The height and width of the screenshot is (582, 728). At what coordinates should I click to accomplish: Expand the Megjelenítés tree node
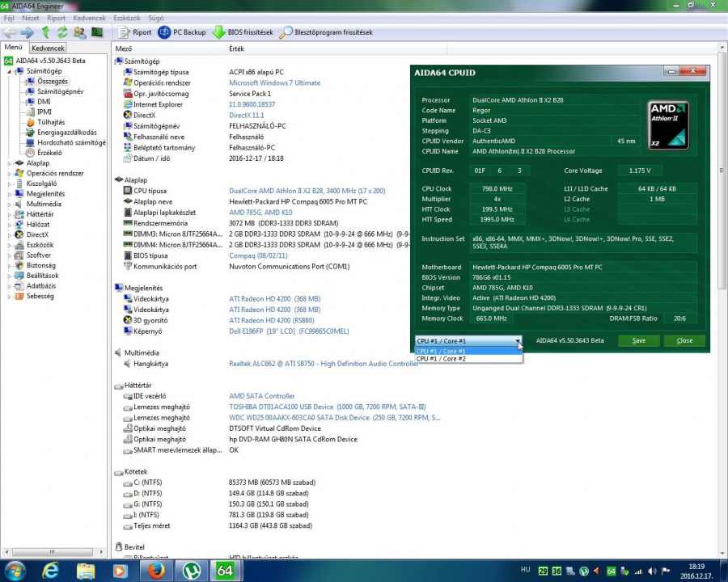pos(9,194)
